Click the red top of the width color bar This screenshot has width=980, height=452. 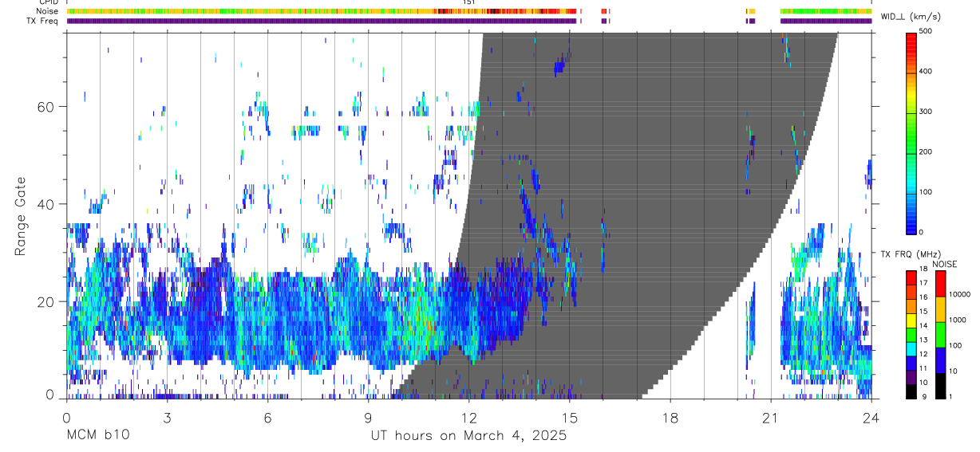(911, 41)
